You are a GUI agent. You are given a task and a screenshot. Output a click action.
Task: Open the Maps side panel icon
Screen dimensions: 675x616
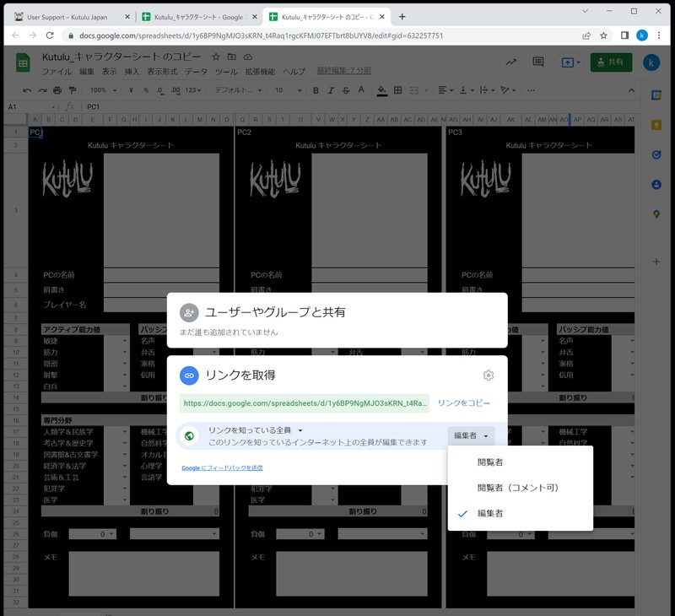click(x=656, y=214)
